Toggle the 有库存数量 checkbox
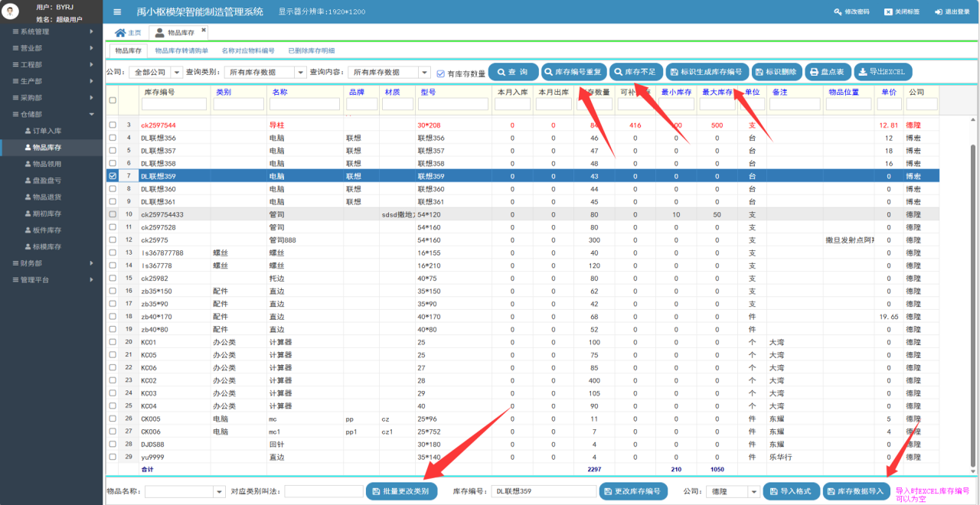The width and height of the screenshot is (980, 505). coord(440,73)
